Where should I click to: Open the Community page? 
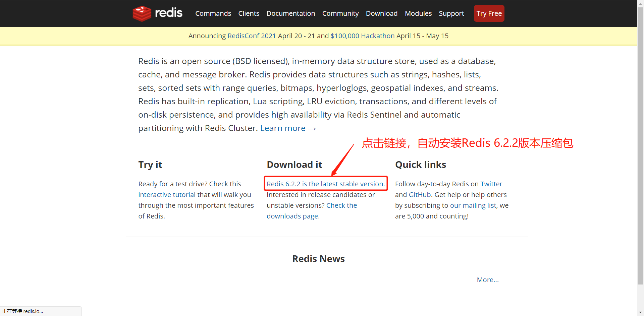point(340,13)
